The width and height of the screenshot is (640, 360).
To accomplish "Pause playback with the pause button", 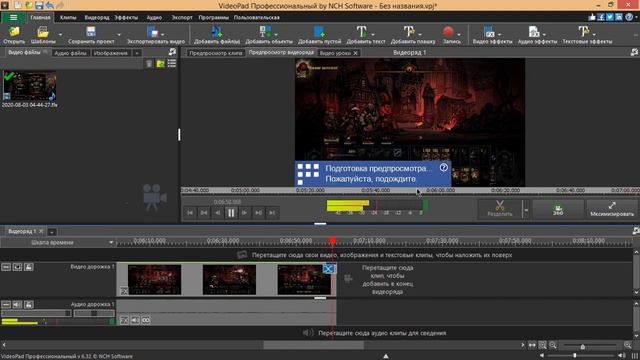I will (x=231, y=212).
